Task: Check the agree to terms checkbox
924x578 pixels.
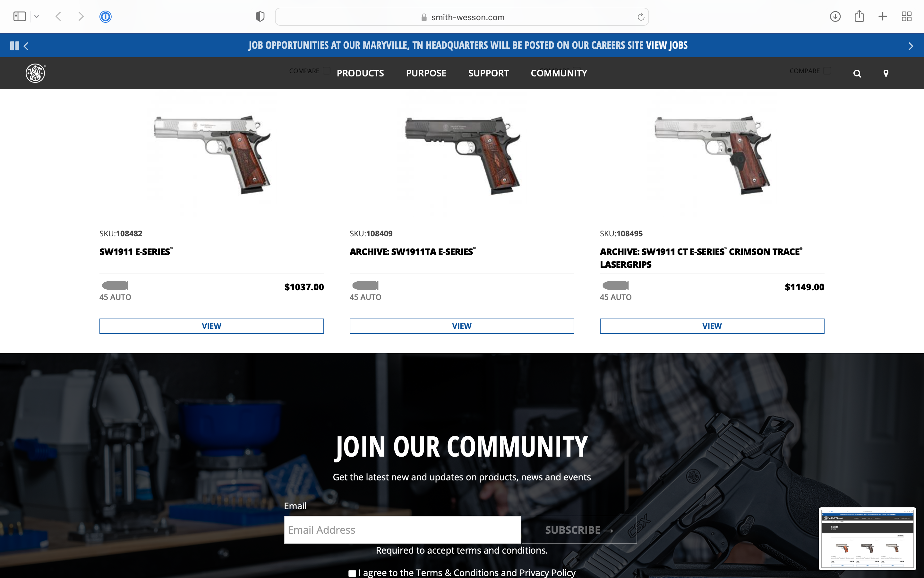Action: pyautogui.click(x=352, y=573)
